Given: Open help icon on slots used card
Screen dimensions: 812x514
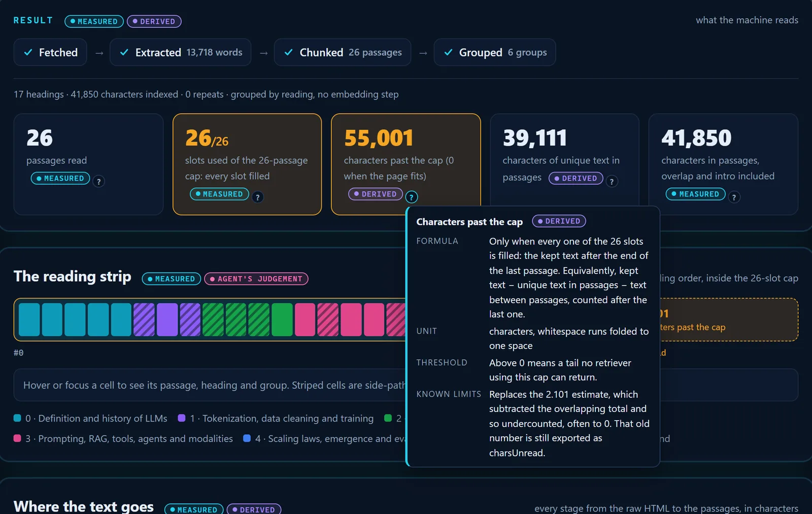Looking at the screenshot, I should (258, 197).
